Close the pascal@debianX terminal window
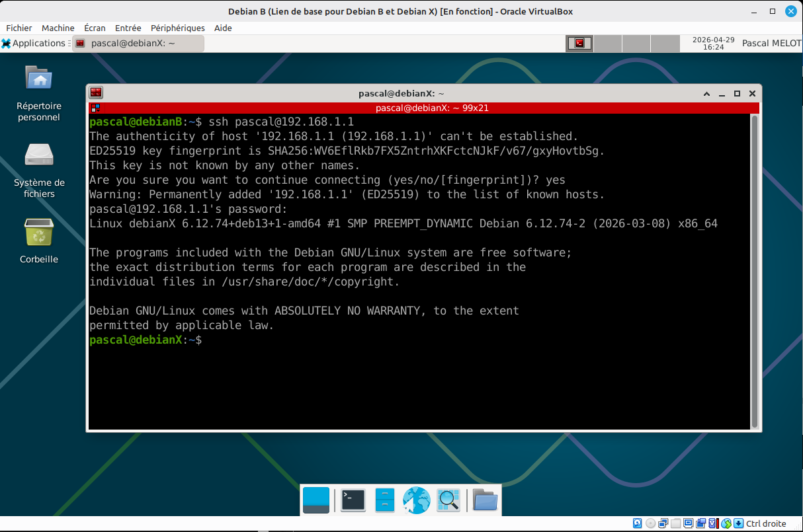Screen dimensions: 803x532 pyautogui.click(x=751, y=94)
